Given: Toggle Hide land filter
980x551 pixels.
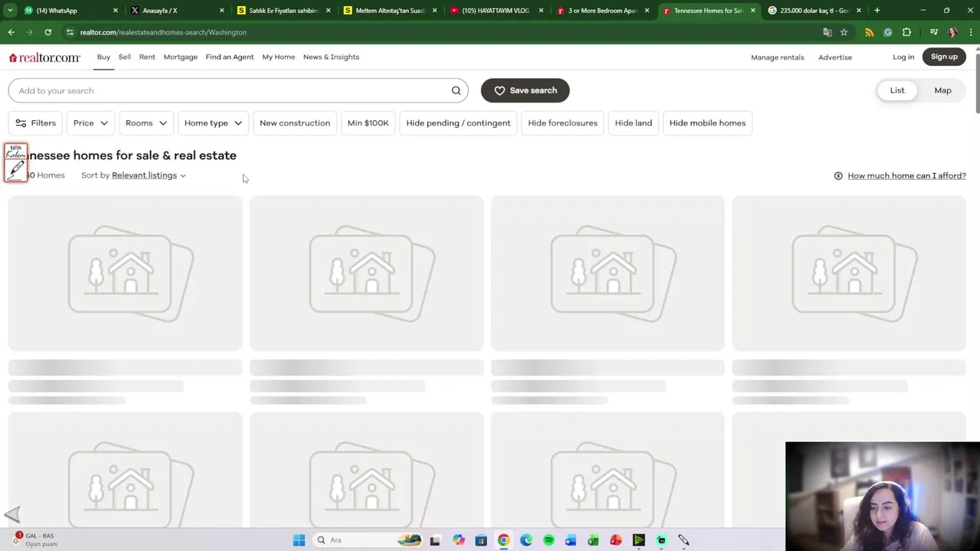Looking at the screenshot, I should coord(633,123).
